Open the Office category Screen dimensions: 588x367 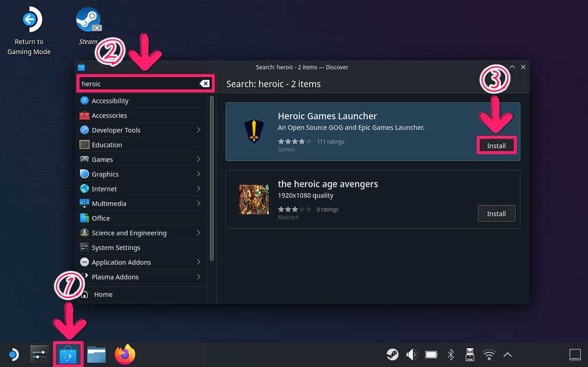(142, 218)
